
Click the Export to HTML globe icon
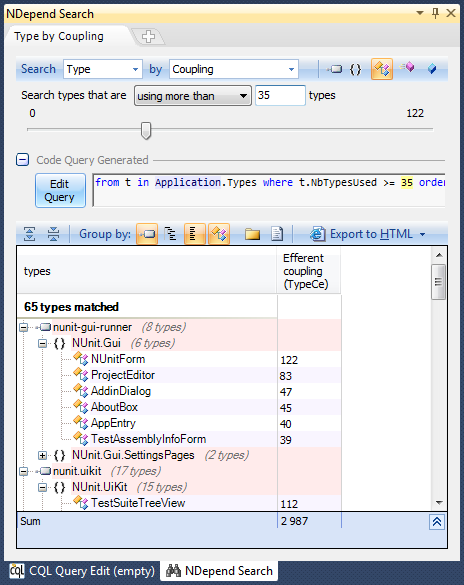[x=317, y=234]
